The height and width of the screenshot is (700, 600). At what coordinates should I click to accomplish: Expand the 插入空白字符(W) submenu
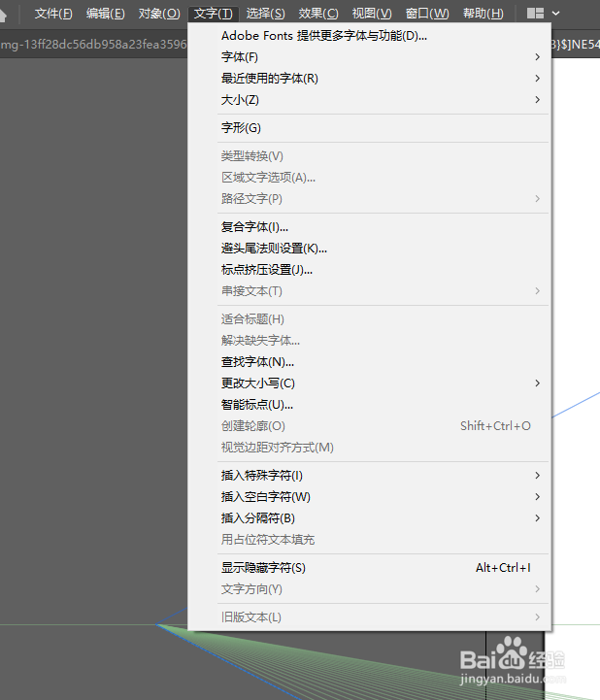point(370,497)
